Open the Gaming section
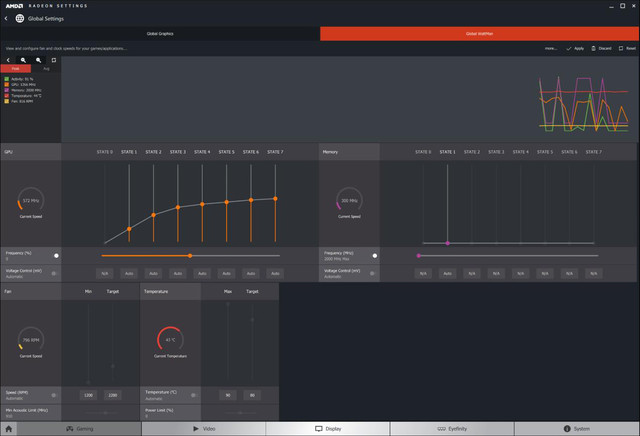The height and width of the screenshot is (436, 640). [79, 429]
